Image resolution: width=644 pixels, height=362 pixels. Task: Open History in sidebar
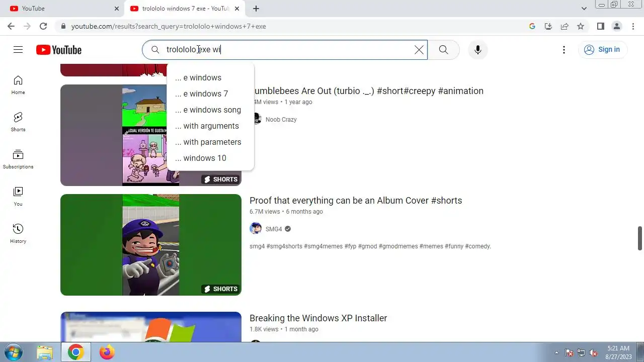[18, 234]
